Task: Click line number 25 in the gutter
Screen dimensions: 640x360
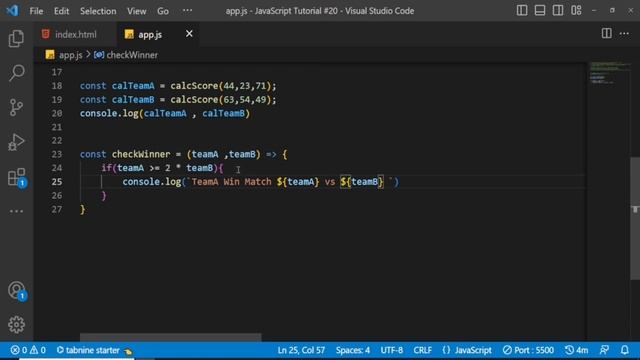Action: 57,182
